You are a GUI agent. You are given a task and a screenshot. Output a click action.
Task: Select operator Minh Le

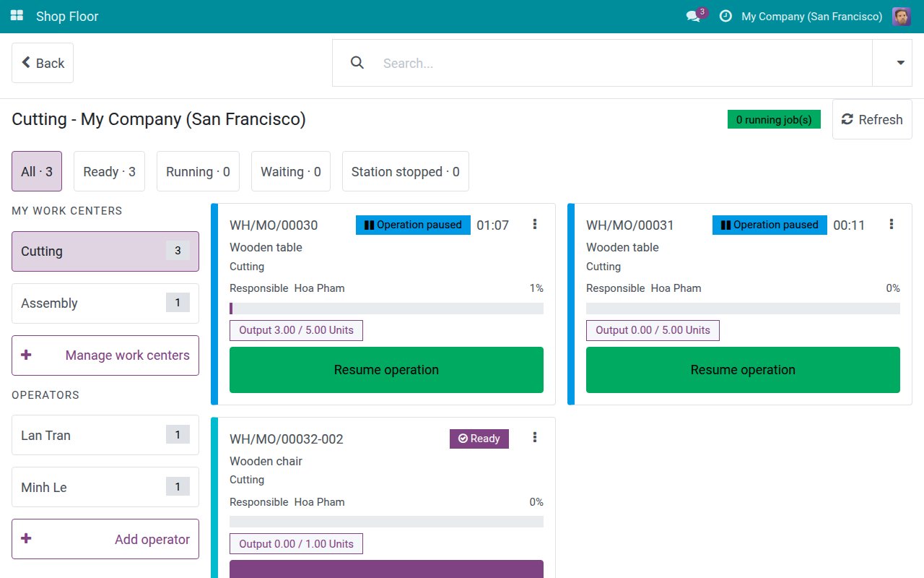pos(105,487)
